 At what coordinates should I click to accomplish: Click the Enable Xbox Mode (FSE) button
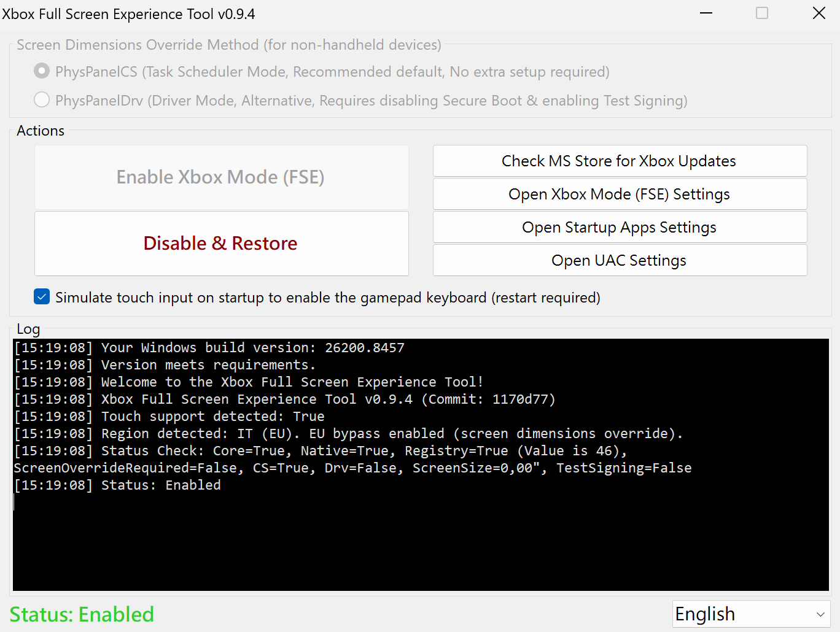coord(221,177)
